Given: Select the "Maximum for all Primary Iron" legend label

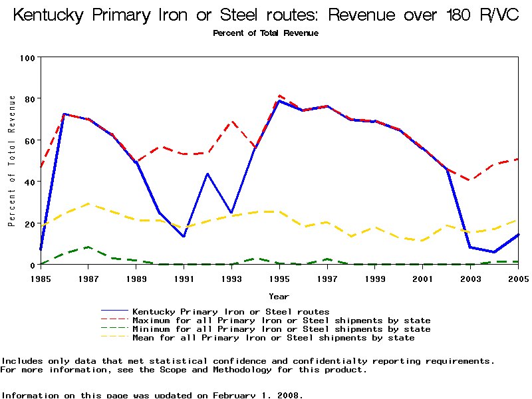Looking at the screenshot, I should [281, 321].
